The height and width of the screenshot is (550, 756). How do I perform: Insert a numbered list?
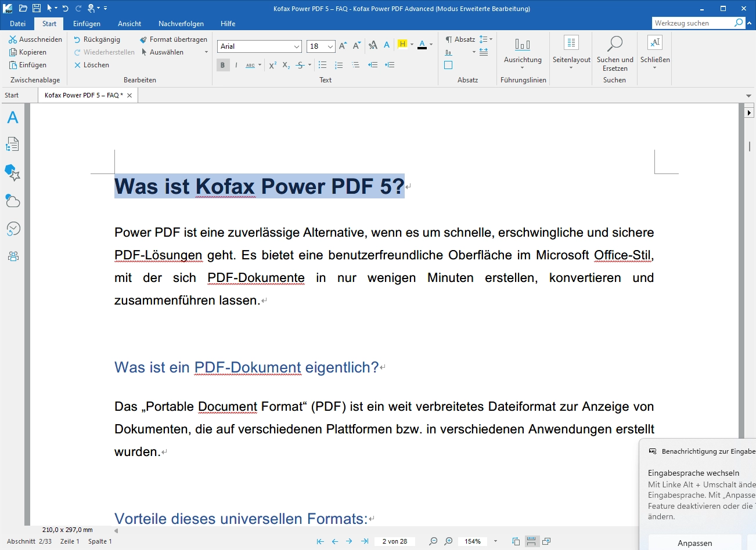pyautogui.click(x=339, y=65)
